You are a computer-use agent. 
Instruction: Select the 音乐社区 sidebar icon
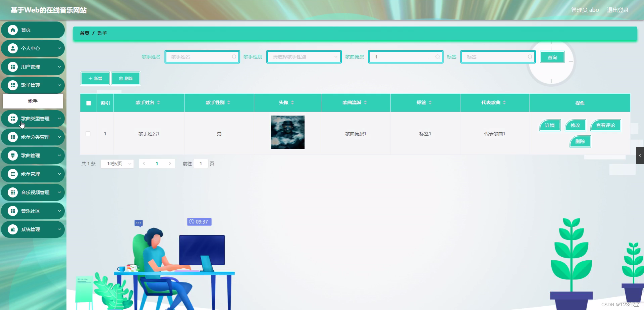pyautogui.click(x=13, y=211)
